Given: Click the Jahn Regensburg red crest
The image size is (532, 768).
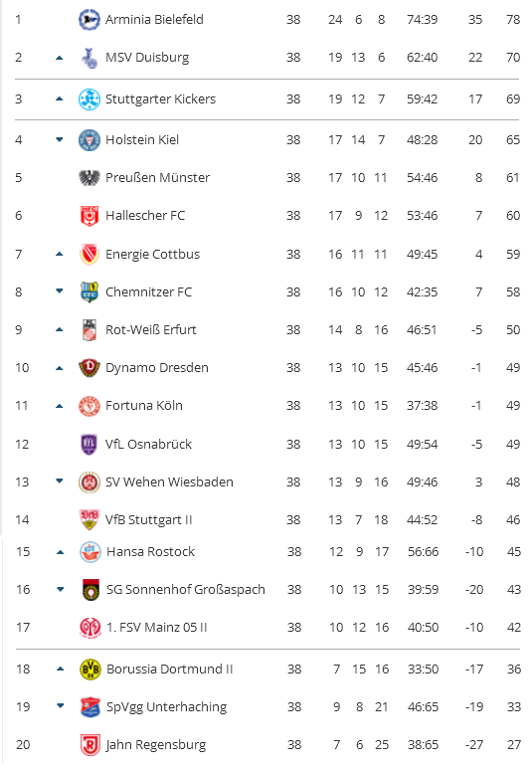Looking at the screenshot, I should click(90, 745).
